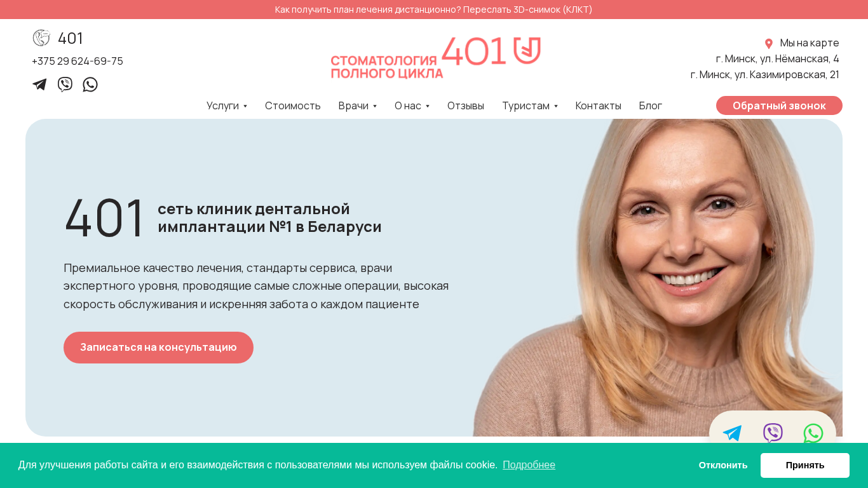Open the Стоматология 401 logo homepage
868x488 pixels.
click(x=435, y=58)
